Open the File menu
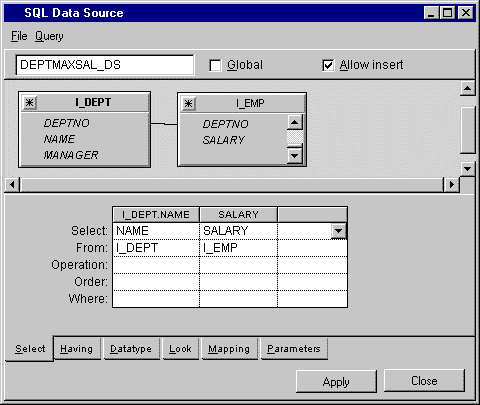Viewport: 480px width, 405px height. [x=19, y=36]
